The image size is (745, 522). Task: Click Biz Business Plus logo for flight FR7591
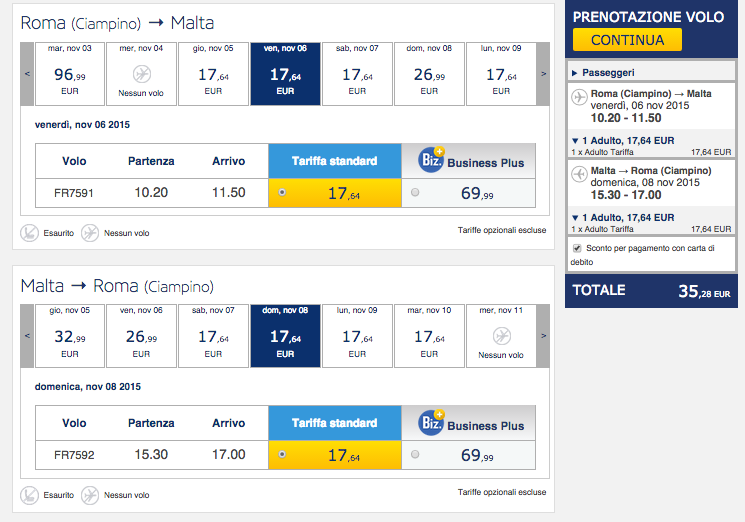coord(431,160)
